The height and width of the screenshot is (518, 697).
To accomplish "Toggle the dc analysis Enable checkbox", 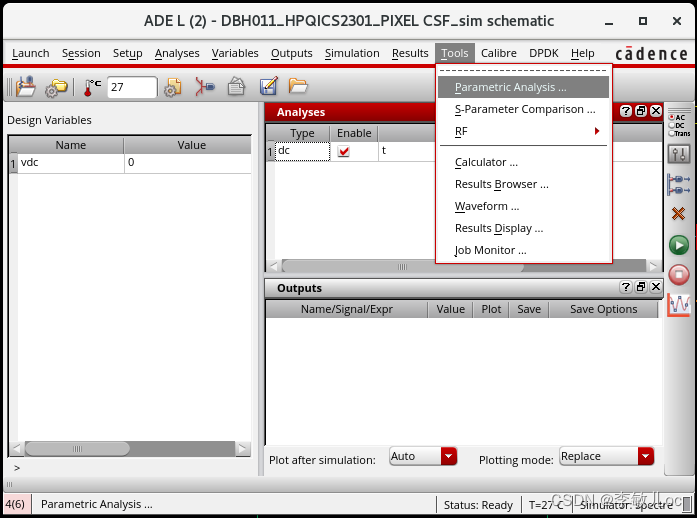I will click(344, 152).
